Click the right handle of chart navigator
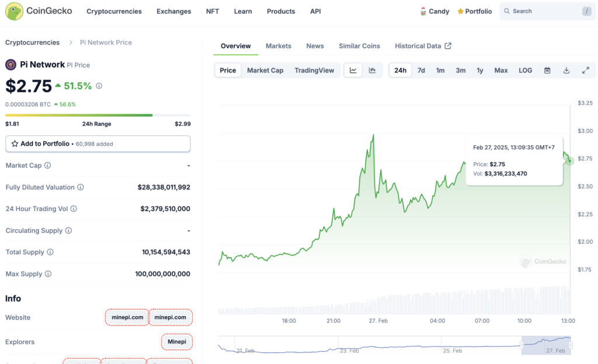 point(571,345)
